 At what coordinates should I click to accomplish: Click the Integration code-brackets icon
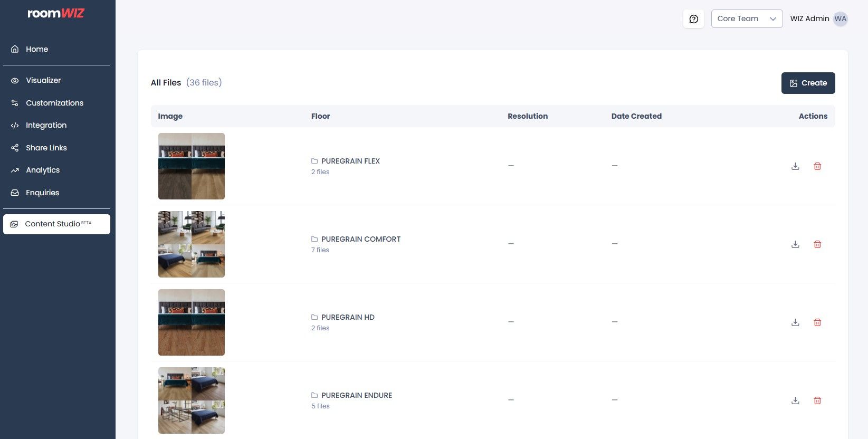(15, 126)
